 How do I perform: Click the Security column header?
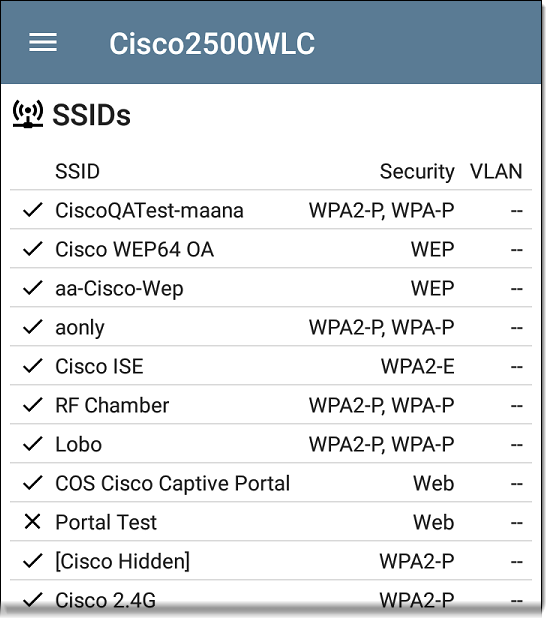point(417,172)
